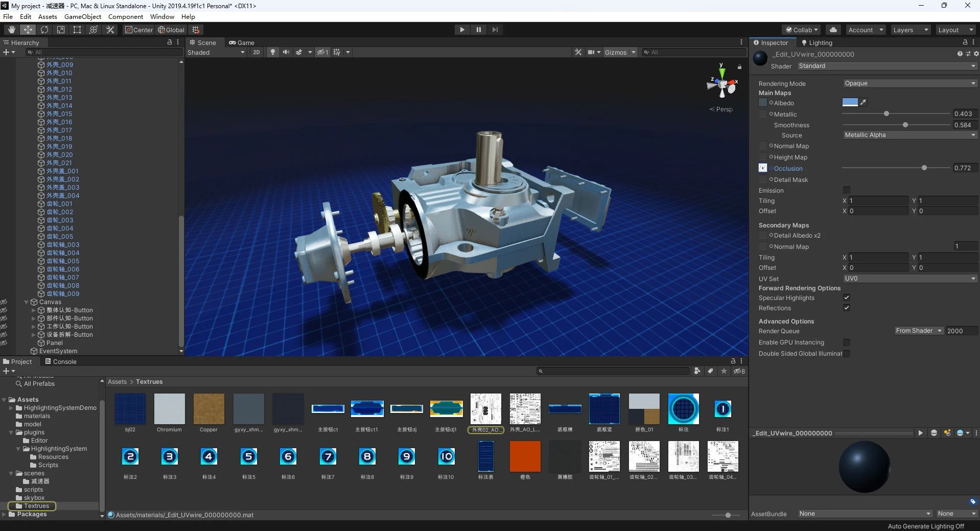The image size is (980, 531).
Task: Open Rendering Mode Opaque dropdown
Action: click(x=909, y=83)
